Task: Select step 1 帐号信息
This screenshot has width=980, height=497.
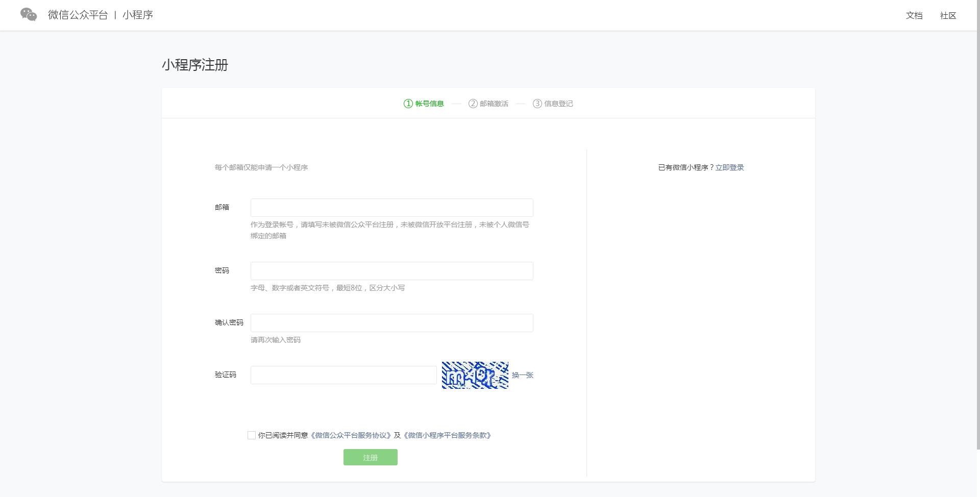Action: click(424, 104)
